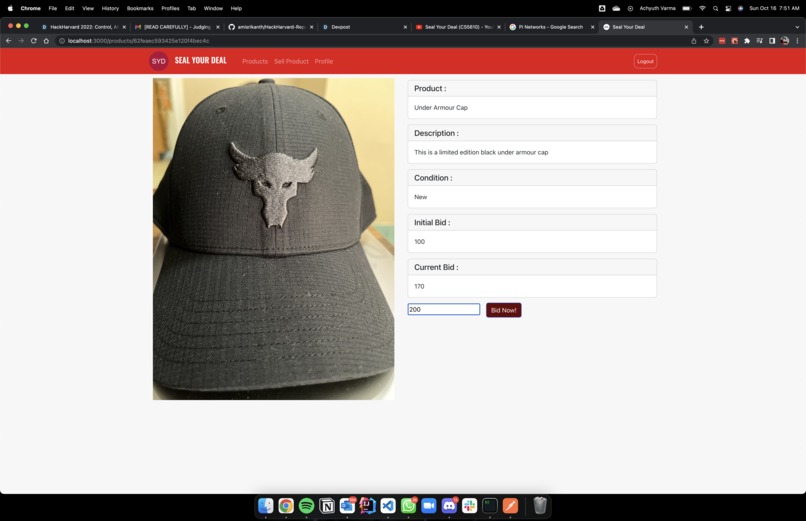Click Bid Now! button
The image size is (806, 521).
[x=503, y=310]
